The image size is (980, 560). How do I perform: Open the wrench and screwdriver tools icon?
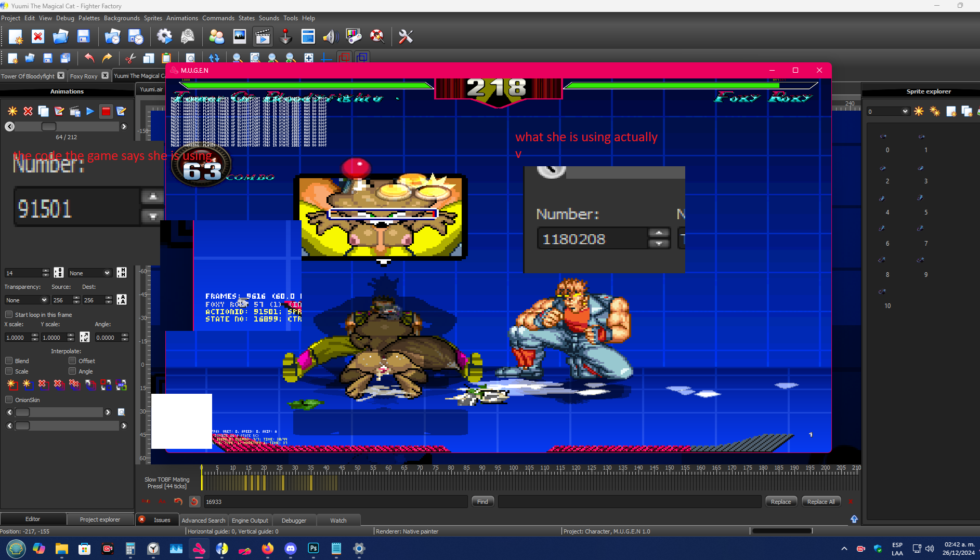click(x=406, y=36)
